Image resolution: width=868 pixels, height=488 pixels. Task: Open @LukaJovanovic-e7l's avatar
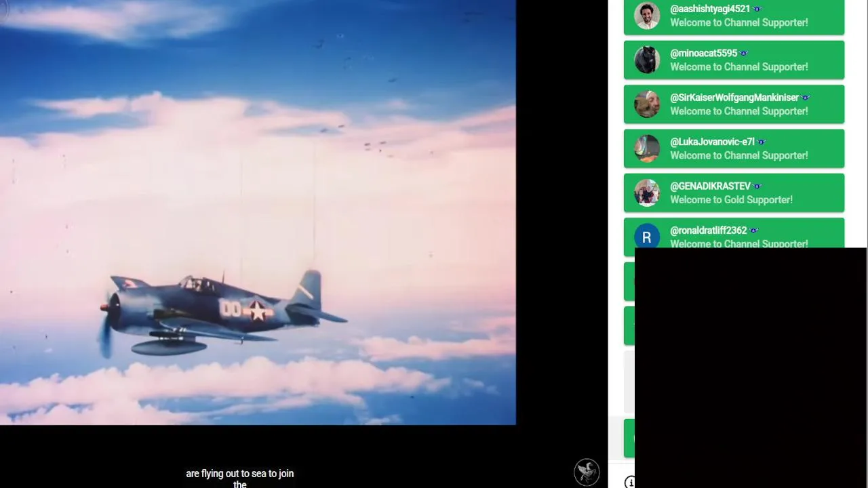647,148
